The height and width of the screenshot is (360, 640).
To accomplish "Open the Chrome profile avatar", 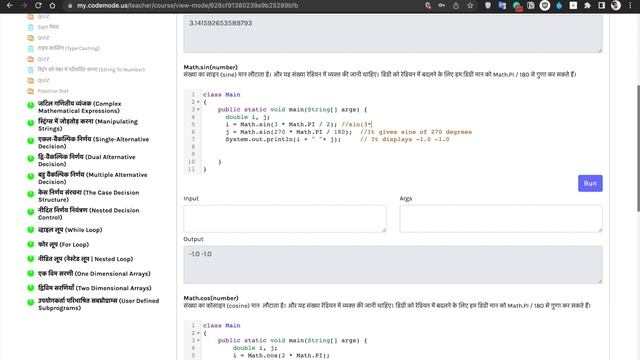I will [616, 5].
